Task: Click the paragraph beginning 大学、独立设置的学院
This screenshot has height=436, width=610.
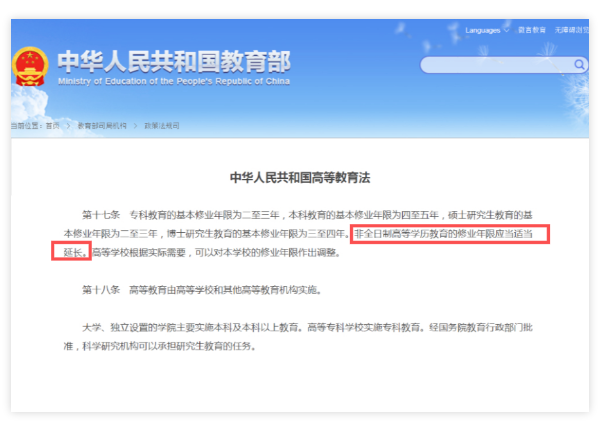Action: (x=298, y=337)
